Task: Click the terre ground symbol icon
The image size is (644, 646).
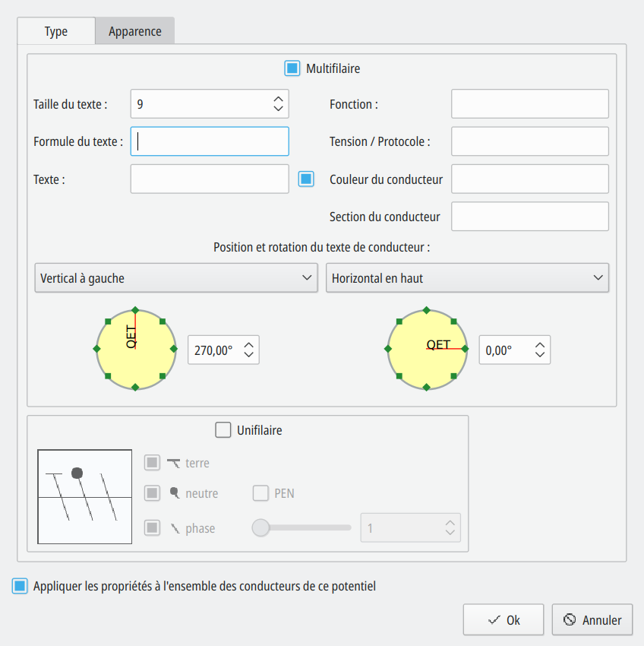Action: coord(174,463)
